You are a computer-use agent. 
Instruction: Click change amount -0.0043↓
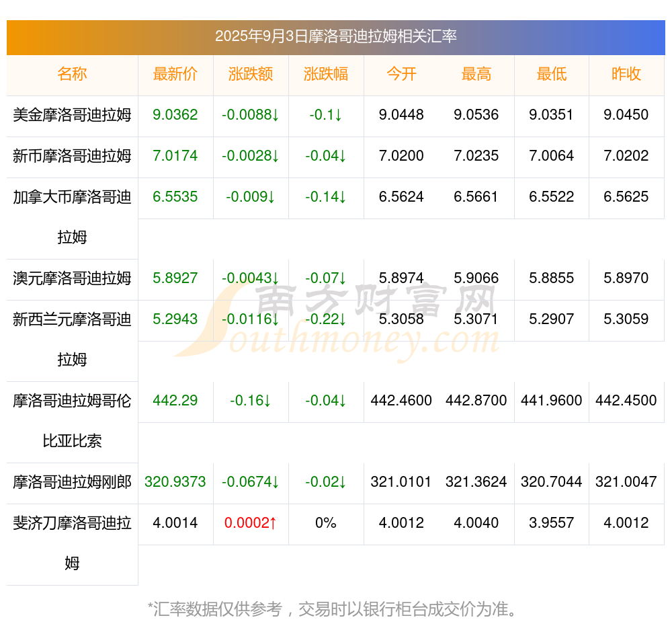[x=251, y=278]
